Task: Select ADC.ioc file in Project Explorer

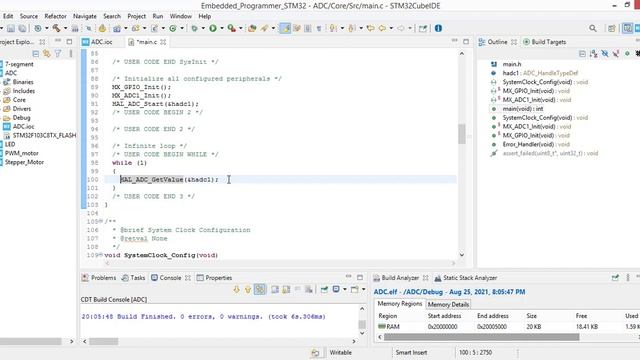Action: 23,127
